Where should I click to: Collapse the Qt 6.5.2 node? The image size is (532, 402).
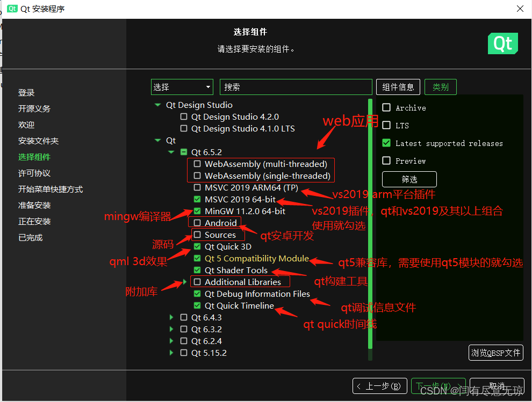click(x=171, y=152)
